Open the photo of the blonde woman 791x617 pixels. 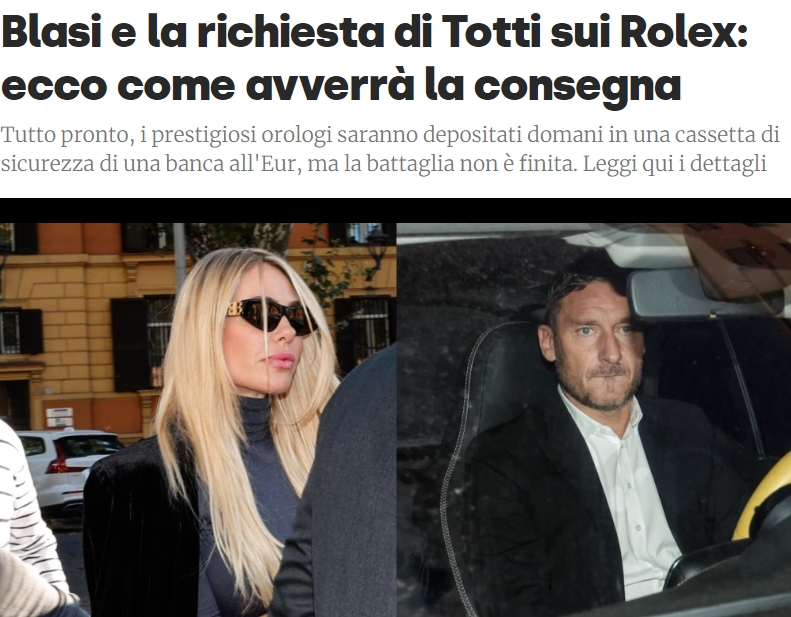tap(198, 420)
